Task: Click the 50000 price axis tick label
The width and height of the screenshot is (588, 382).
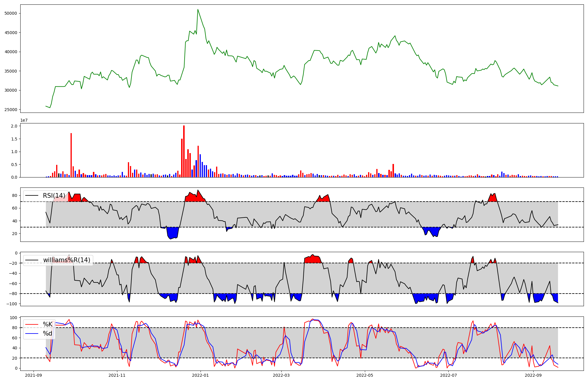Action: pos(11,13)
